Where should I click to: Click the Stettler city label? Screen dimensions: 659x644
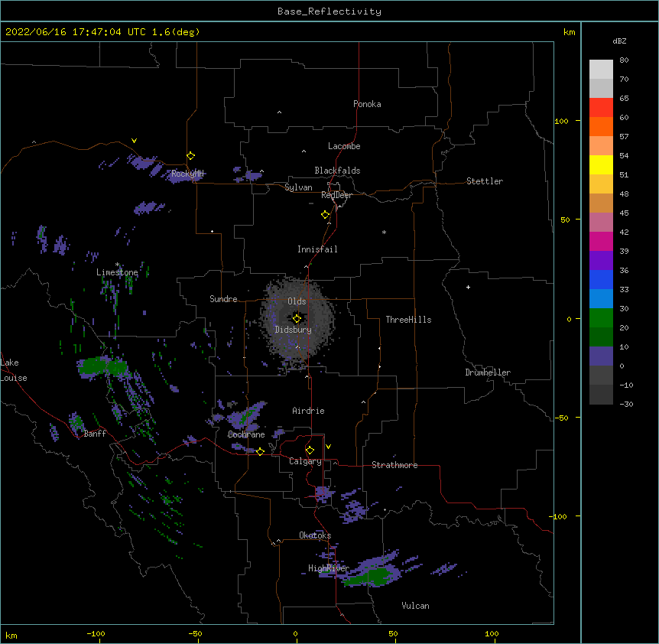[485, 181]
